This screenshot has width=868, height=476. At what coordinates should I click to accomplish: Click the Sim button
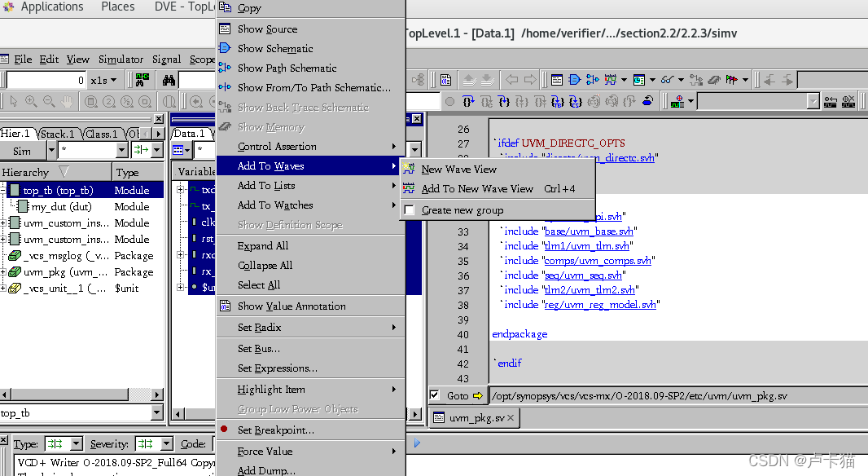[x=22, y=151]
